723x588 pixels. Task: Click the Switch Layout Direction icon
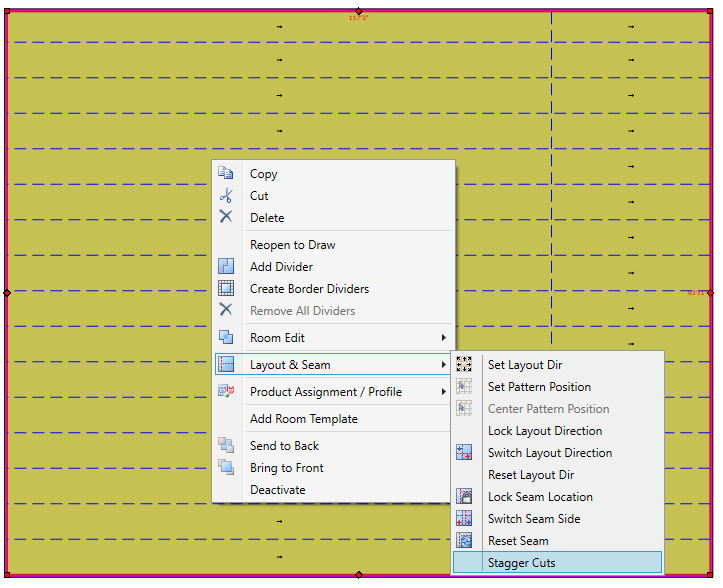point(464,453)
